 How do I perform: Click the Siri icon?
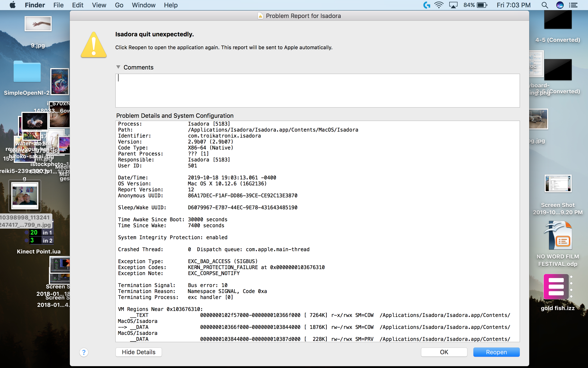coord(560,5)
